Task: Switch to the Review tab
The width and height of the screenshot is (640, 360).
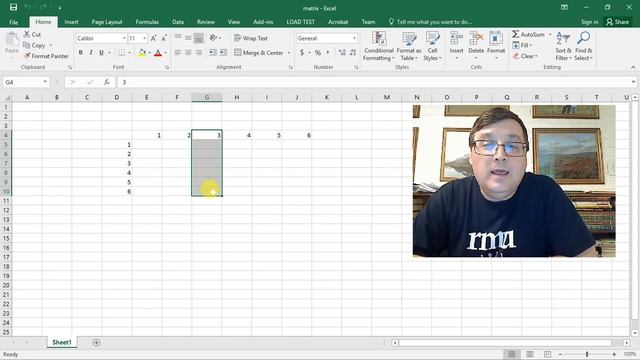Action: pos(206,22)
